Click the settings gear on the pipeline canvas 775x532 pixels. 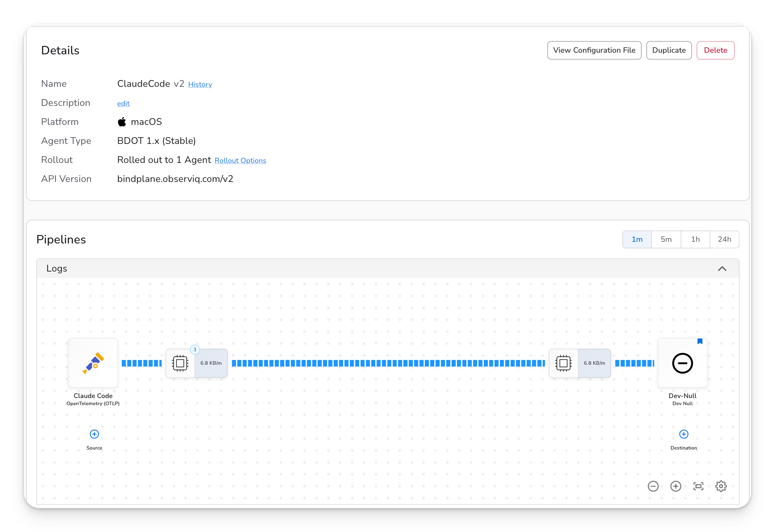tap(721, 486)
